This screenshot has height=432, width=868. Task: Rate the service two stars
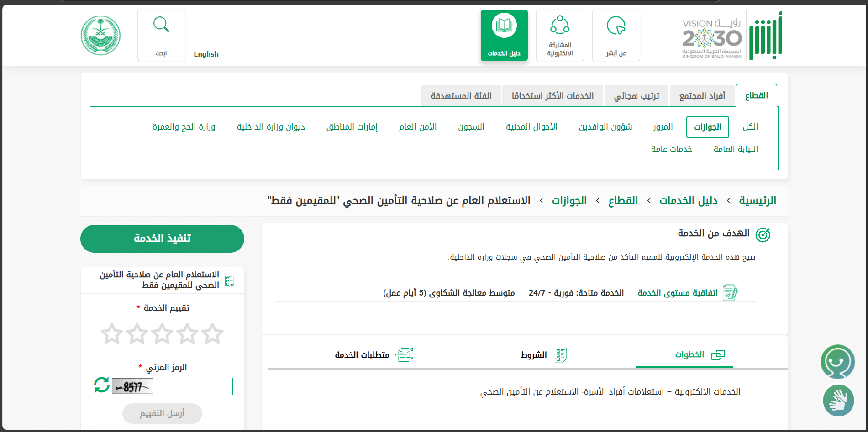[x=188, y=333]
